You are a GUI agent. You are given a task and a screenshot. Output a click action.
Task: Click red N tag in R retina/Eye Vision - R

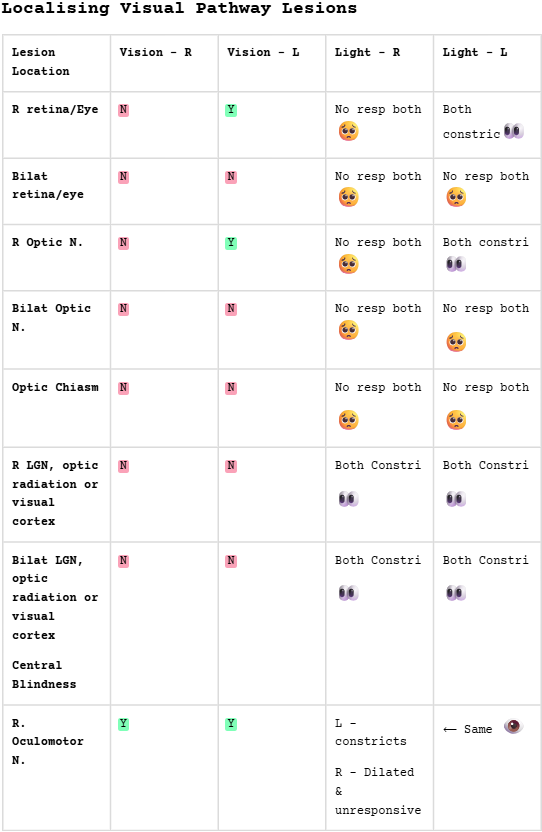123,110
